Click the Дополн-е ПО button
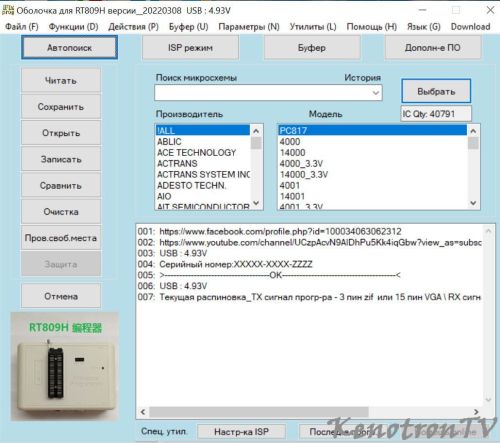The width and height of the screenshot is (500, 443). (x=433, y=48)
